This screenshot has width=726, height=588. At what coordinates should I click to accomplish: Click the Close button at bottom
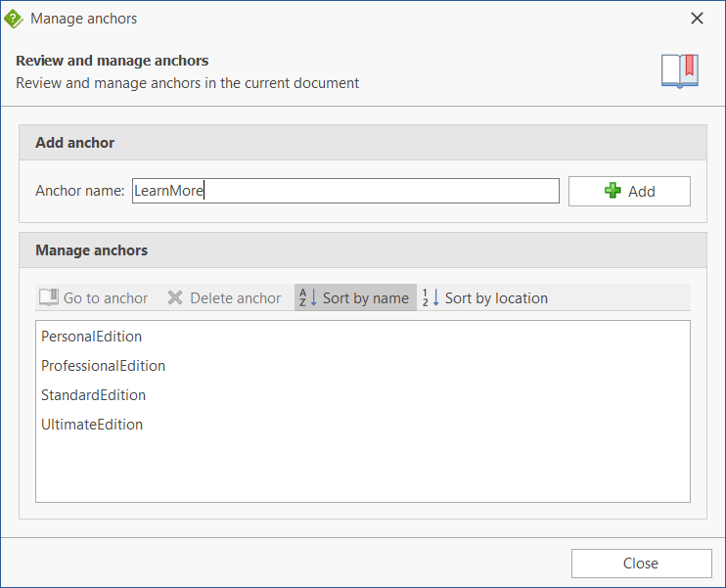[x=641, y=564]
